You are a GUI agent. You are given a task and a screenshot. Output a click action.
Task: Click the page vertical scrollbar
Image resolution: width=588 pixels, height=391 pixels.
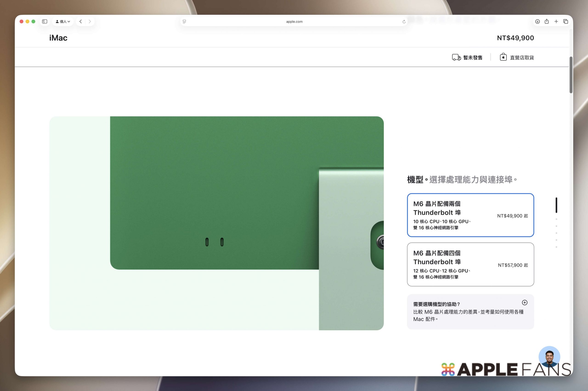(x=571, y=75)
